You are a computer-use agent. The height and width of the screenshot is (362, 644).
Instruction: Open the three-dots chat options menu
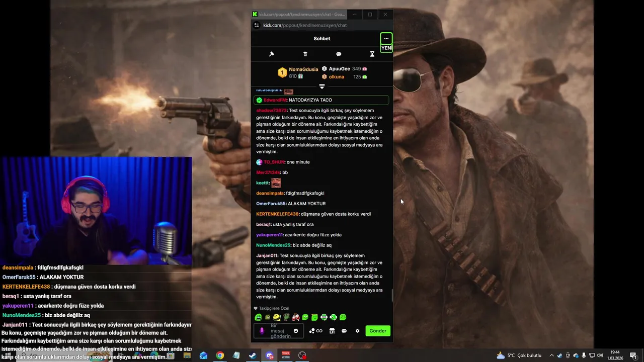click(x=386, y=39)
